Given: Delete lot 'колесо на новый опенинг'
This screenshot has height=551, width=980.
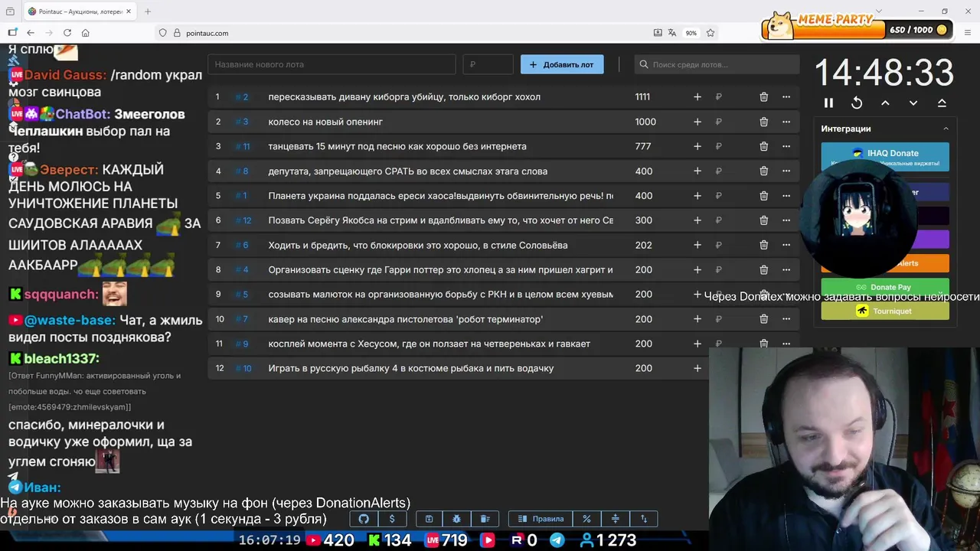Looking at the screenshot, I should (763, 122).
